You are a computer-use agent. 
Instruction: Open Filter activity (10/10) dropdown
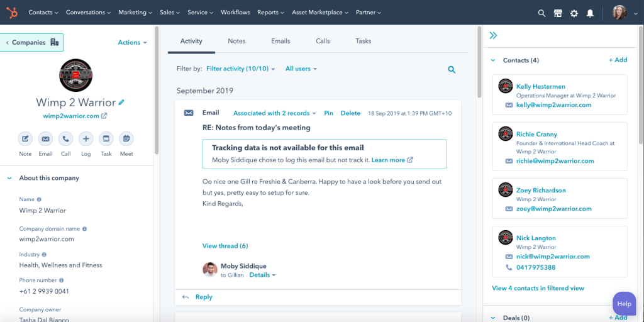pos(241,69)
